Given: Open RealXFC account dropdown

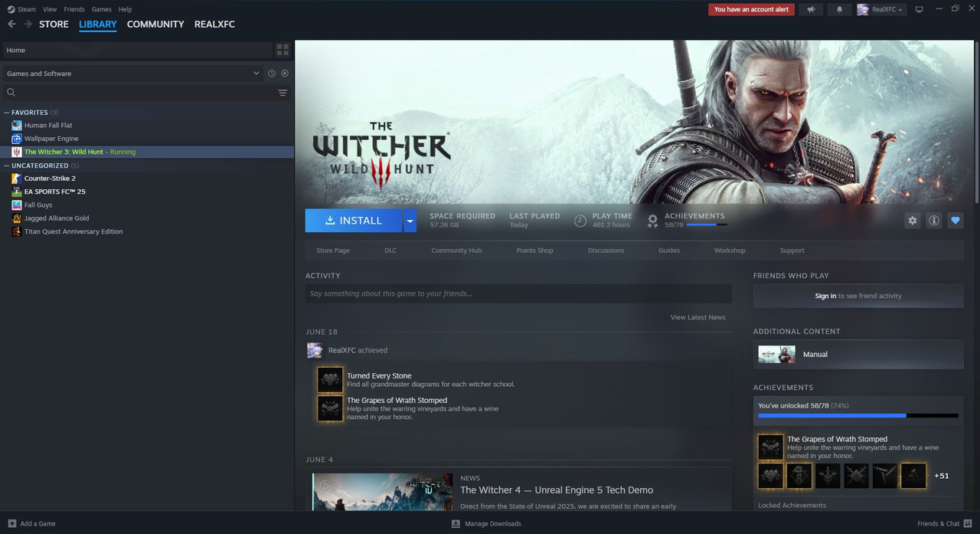Looking at the screenshot, I should click(x=880, y=9).
